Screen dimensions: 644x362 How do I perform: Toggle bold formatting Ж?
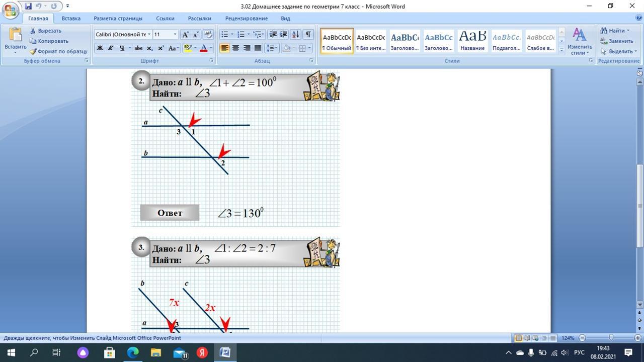(100, 48)
